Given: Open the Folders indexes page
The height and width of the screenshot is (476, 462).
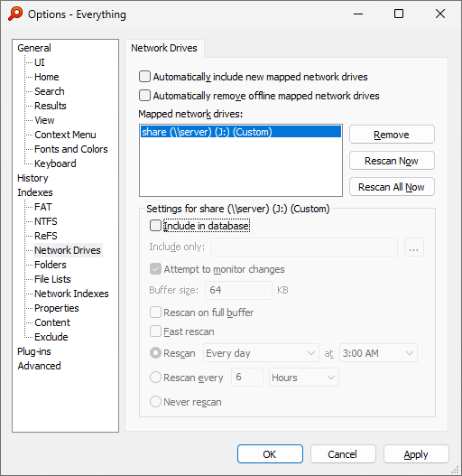Looking at the screenshot, I should (50, 265).
